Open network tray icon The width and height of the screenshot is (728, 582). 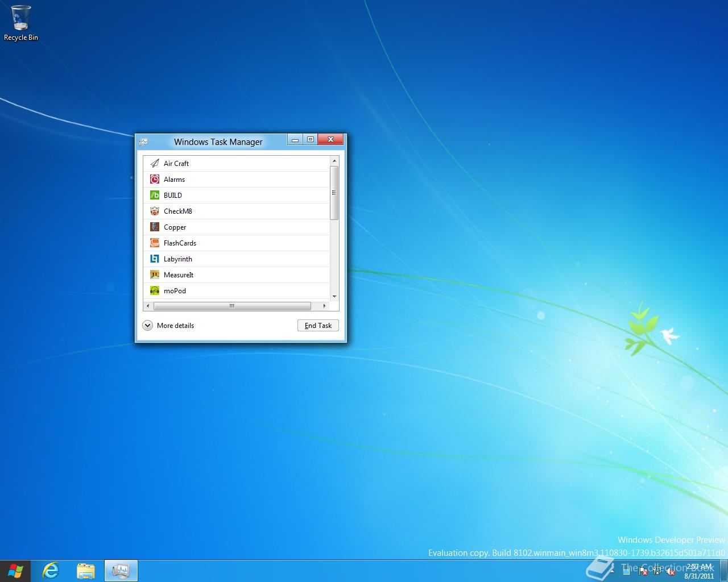click(x=657, y=571)
